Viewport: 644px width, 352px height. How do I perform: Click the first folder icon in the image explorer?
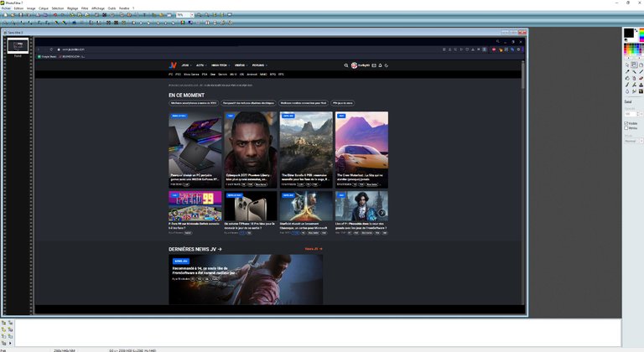click(3, 323)
